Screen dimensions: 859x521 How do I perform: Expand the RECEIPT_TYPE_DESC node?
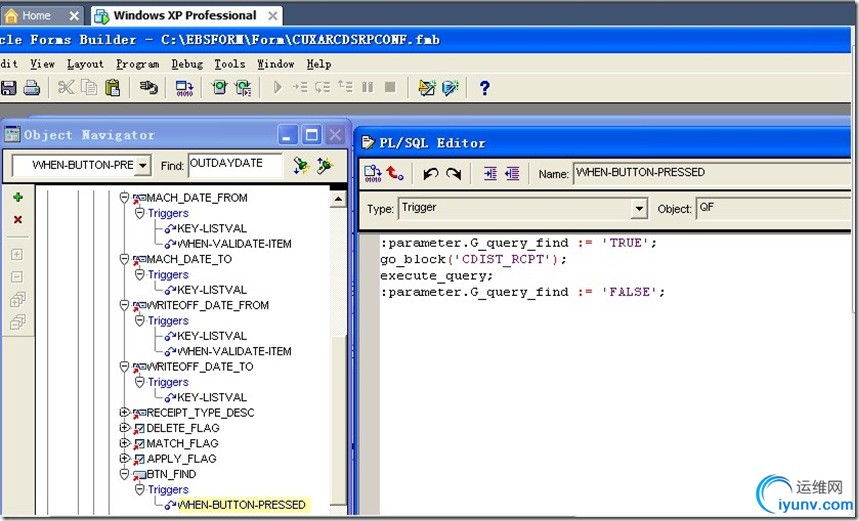coord(124,412)
